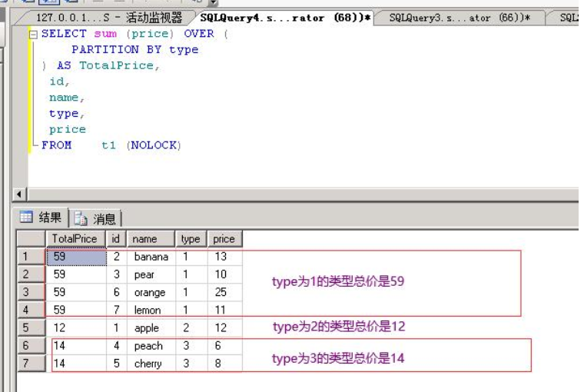Select row header 4 in results grid

(x=32, y=310)
